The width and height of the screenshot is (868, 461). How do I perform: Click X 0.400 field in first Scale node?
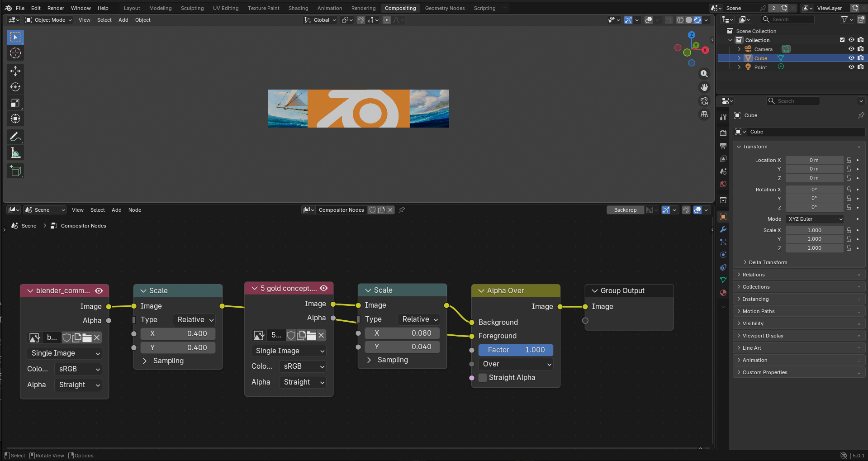point(178,334)
